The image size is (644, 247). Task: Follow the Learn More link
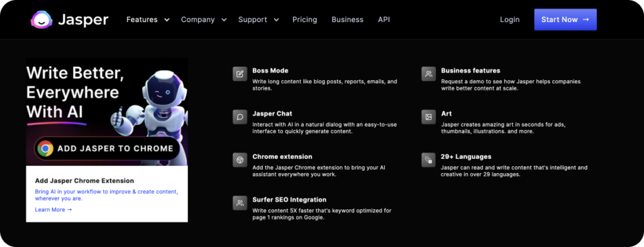[53, 210]
